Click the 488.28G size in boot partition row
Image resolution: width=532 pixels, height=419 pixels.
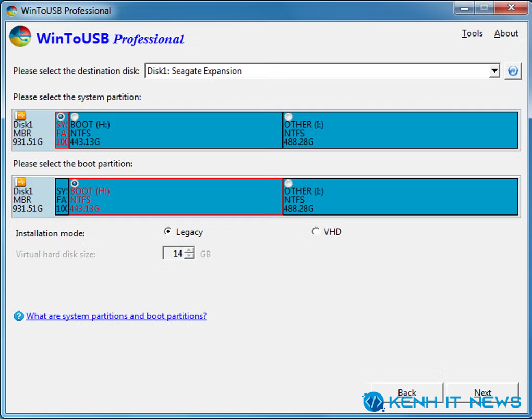click(298, 209)
